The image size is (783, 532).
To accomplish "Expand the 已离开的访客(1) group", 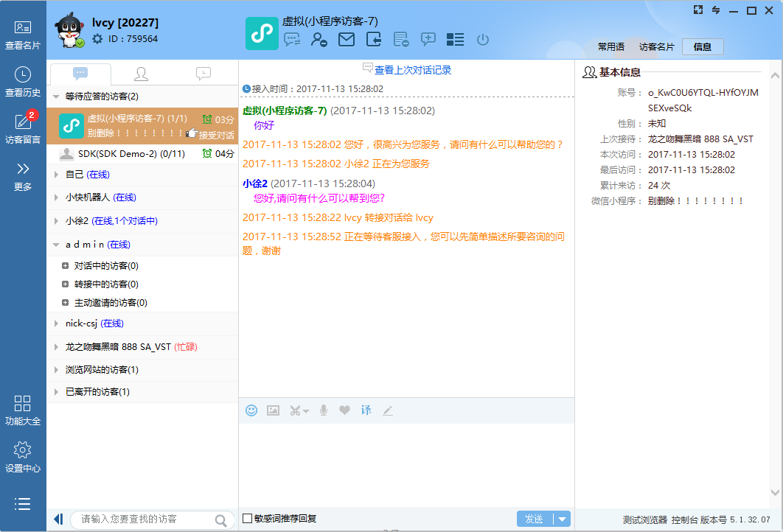I will (x=57, y=392).
